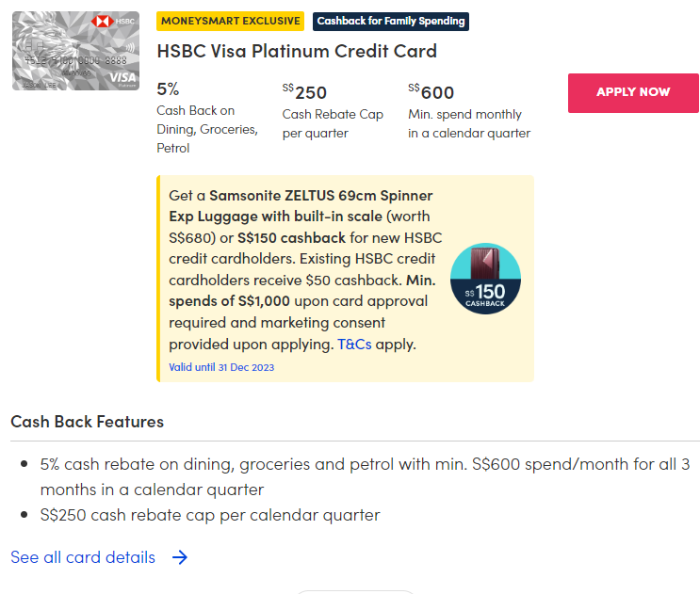Viewport: 700px width, 594px height.
Task: Click the S$150 cashback circle badge
Action: (485, 296)
